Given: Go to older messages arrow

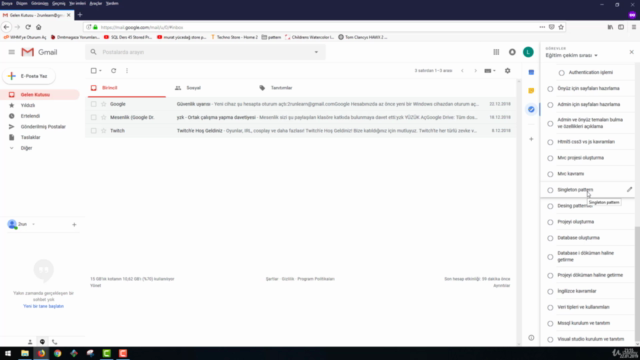Looking at the screenshot, I should 475,71.
